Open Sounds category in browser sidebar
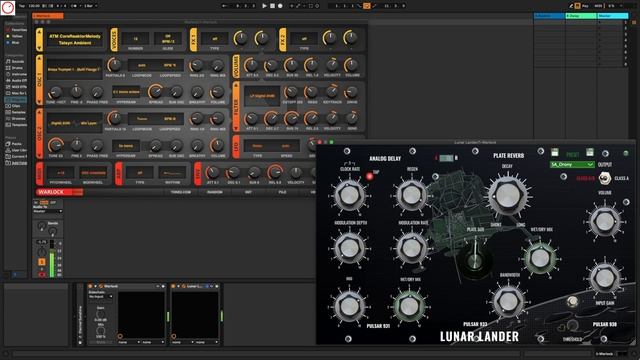The height and width of the screenshot is (360, 640). (x=16, y=62)
